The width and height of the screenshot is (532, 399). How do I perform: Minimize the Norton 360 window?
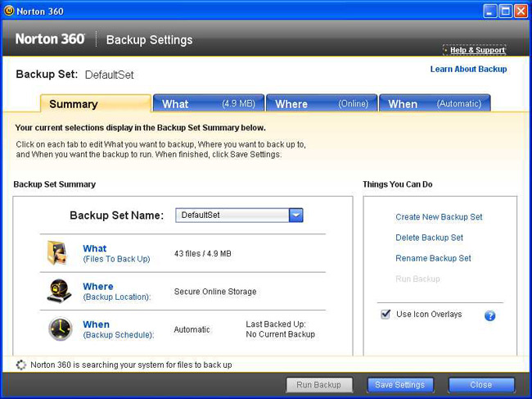tap(489, 11)
